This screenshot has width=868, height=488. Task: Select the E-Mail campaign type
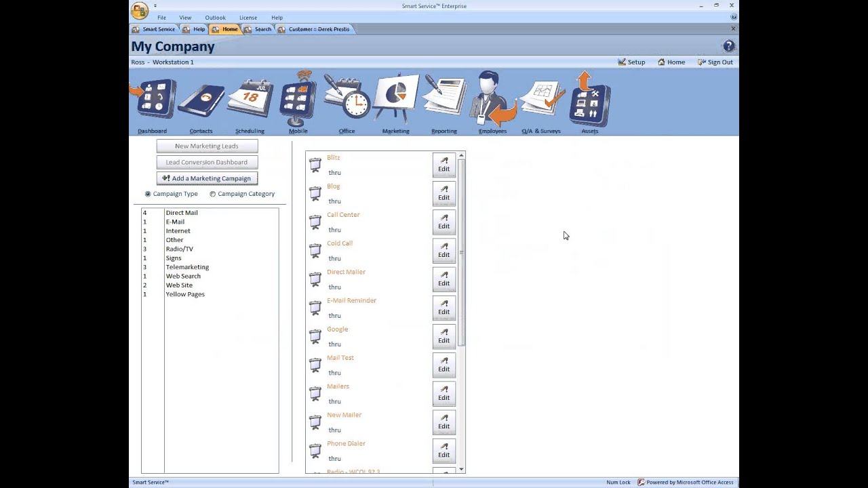(x=210, y=222)
